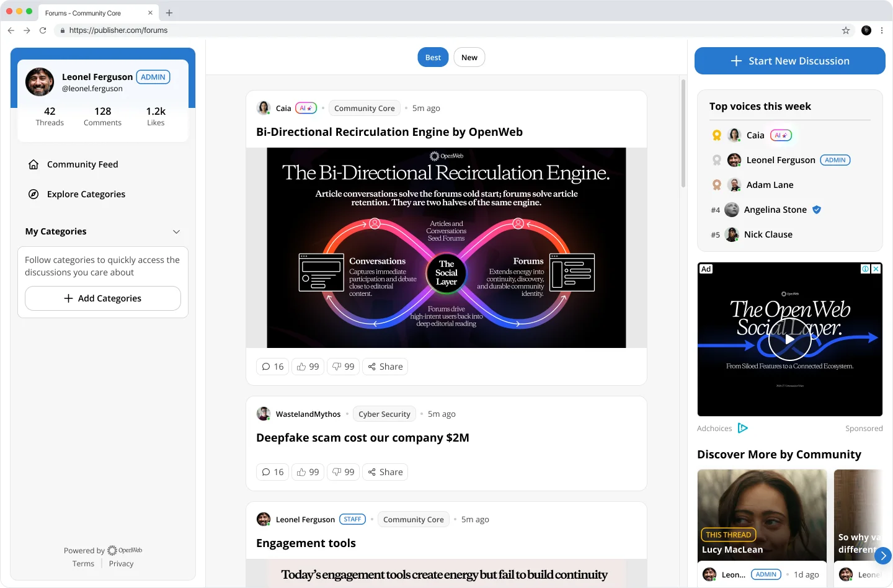The width and height of the screenshot is (893, 588).
Task: Reload the page with the refresh icon
Action: pos(43,30)
